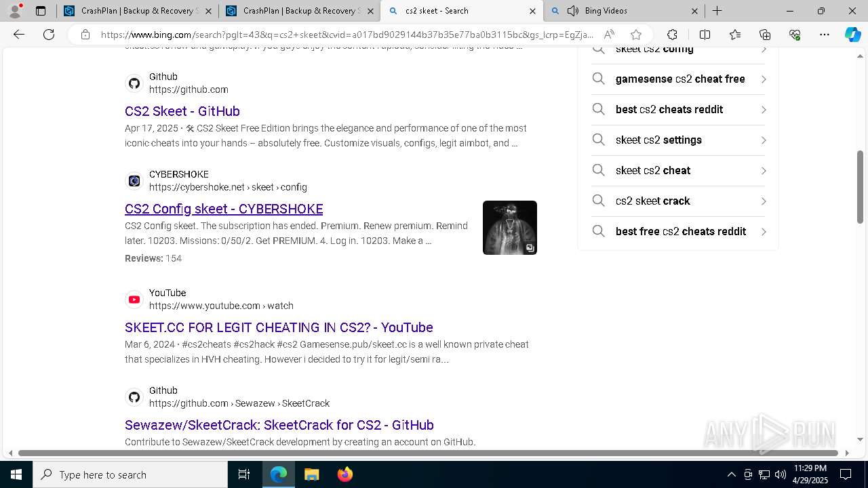Viewport: 868px width, 488px height.
Task: Click GitHub favicon of Sewazew result
Action: point(134,397)
